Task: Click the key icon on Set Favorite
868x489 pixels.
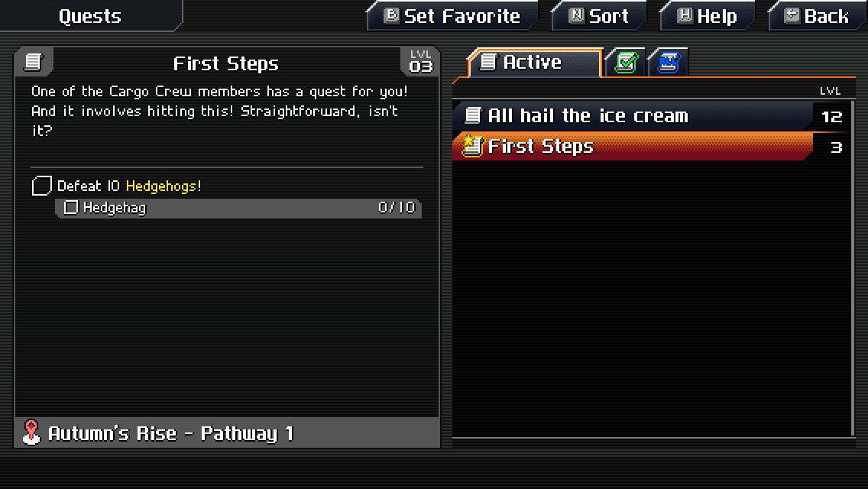Action: pyautogui.click(x=391, y=16)
